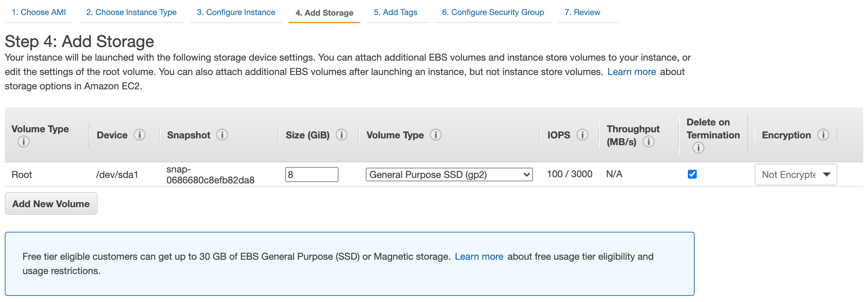
Task: Click info icon beside Throughput (MB/s) header
Action: (649, 141)
